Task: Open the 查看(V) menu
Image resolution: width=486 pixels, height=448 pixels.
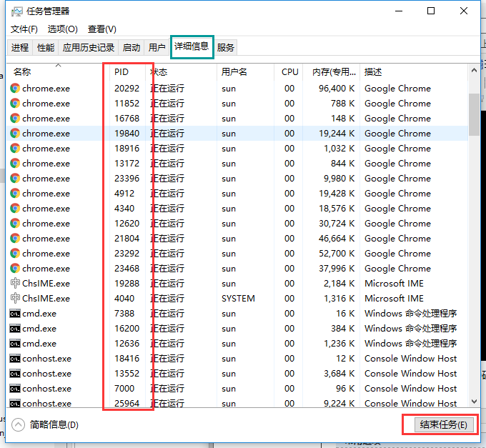Action: [102, 29]
